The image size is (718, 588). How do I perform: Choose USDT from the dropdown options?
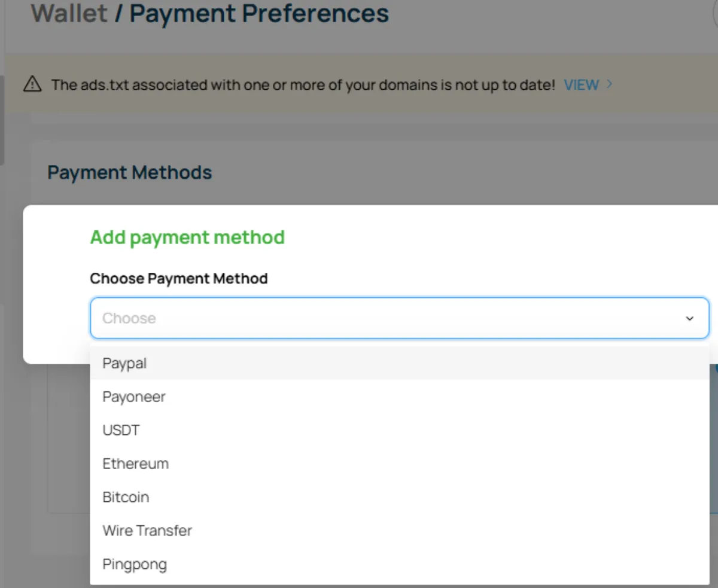[x=121, y=430]
